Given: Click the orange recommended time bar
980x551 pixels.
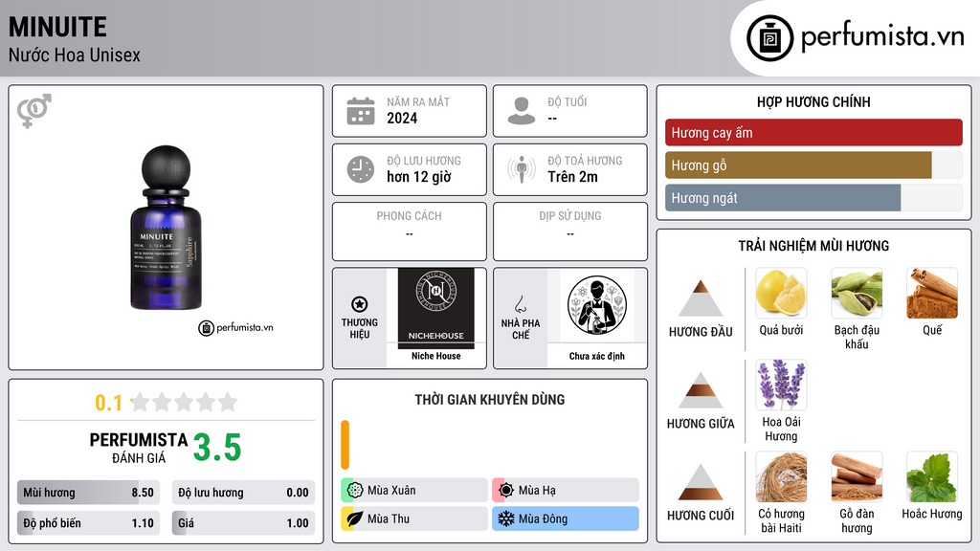Looking at the screenshot, I should click(345, 445).
